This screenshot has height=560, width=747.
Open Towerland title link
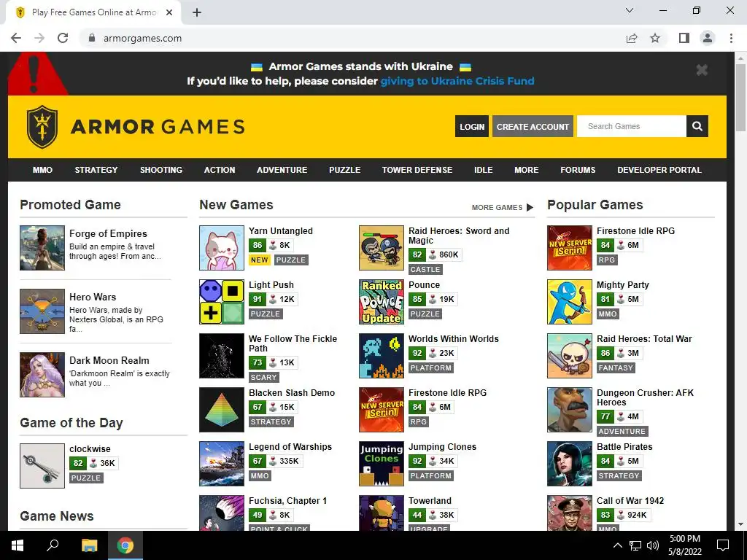[430, 500]
